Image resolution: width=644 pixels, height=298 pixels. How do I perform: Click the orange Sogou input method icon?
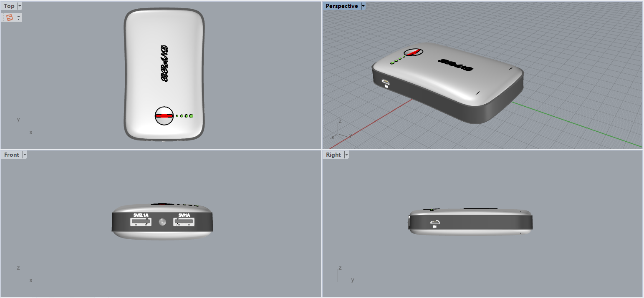[x=10, y=18]
